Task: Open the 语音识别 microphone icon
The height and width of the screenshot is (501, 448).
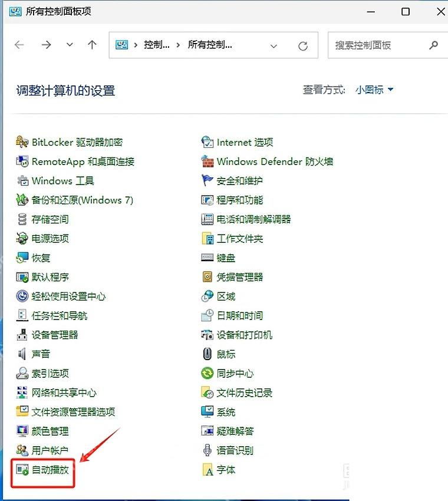Action: (207, 450)
